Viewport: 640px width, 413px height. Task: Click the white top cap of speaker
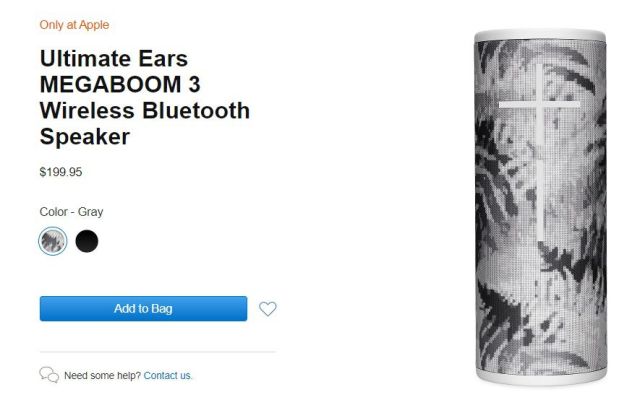(540, 35)
